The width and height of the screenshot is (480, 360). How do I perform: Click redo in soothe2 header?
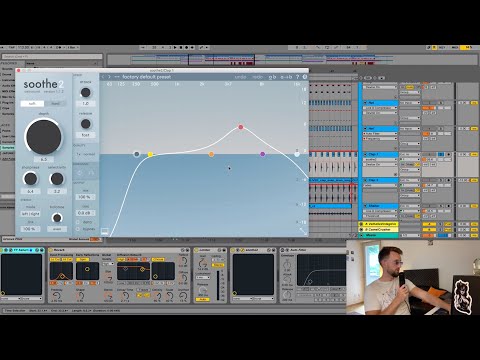pyautogui.click(x=257, y=77)
